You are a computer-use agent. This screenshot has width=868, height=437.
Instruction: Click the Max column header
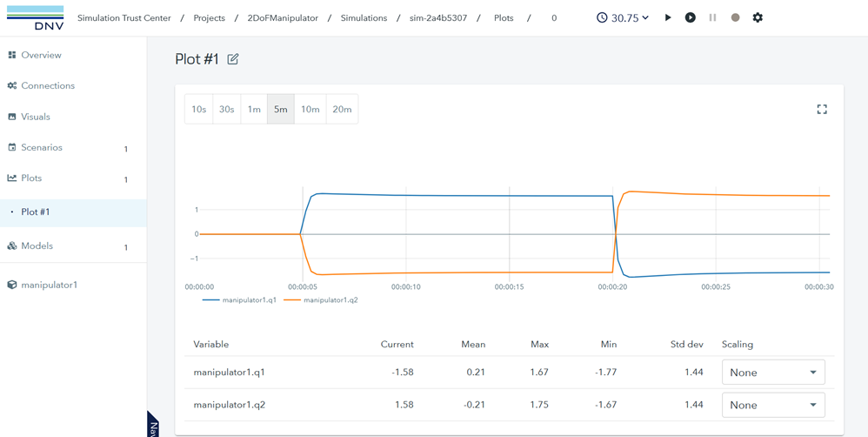click(x=539, y=345)
